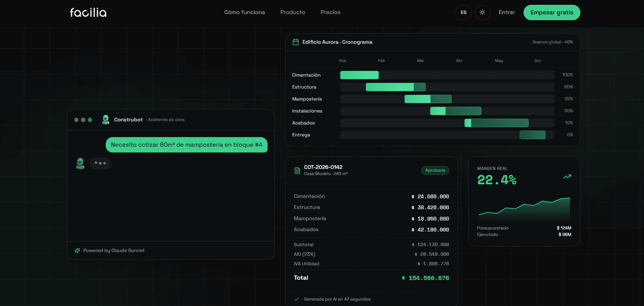Click the green window dot in Construbot header
This screenshot has width=644, height=306.
90,120
